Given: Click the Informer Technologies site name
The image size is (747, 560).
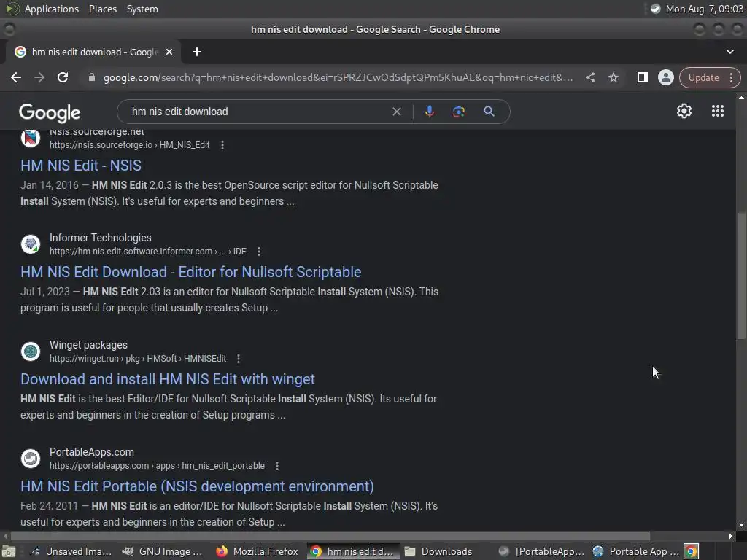Looking at the screenshot, I should point(101,238).
